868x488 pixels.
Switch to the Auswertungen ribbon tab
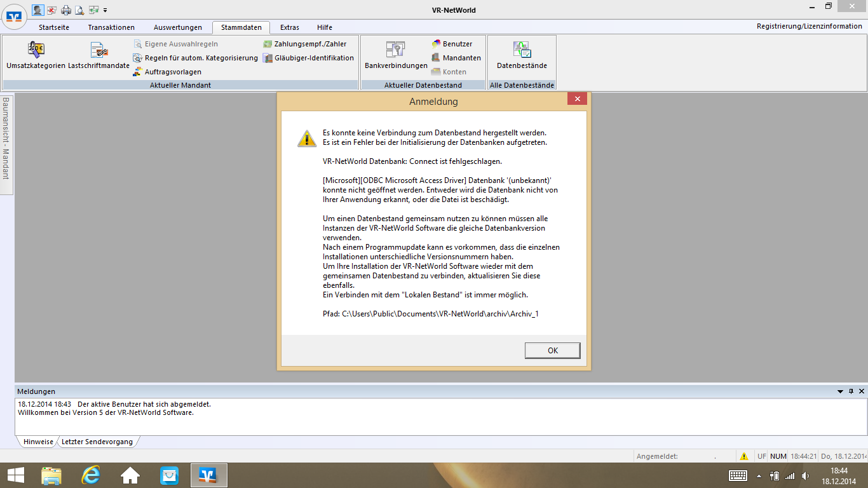point(178,27)
